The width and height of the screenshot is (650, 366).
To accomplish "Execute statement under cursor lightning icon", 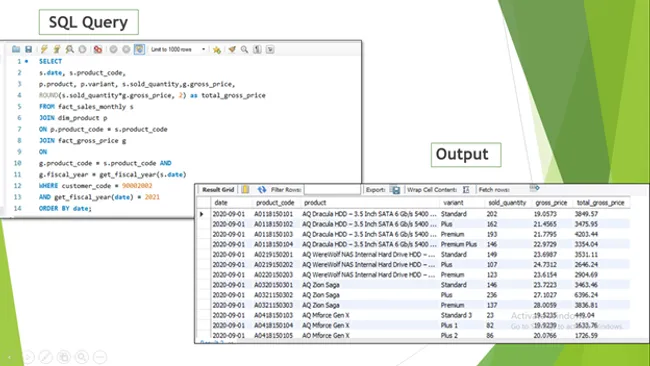I will (57, 49).
